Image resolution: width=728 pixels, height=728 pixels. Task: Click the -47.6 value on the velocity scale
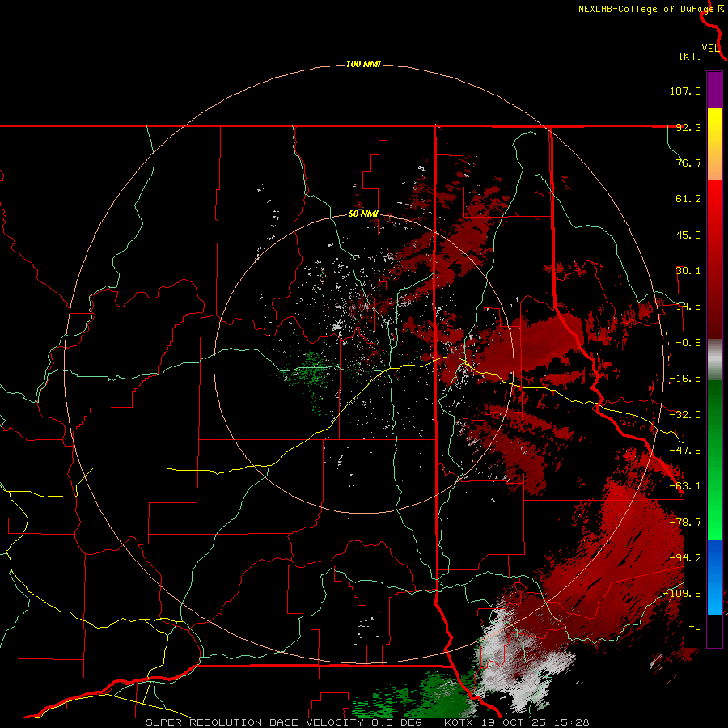(685, 451)
